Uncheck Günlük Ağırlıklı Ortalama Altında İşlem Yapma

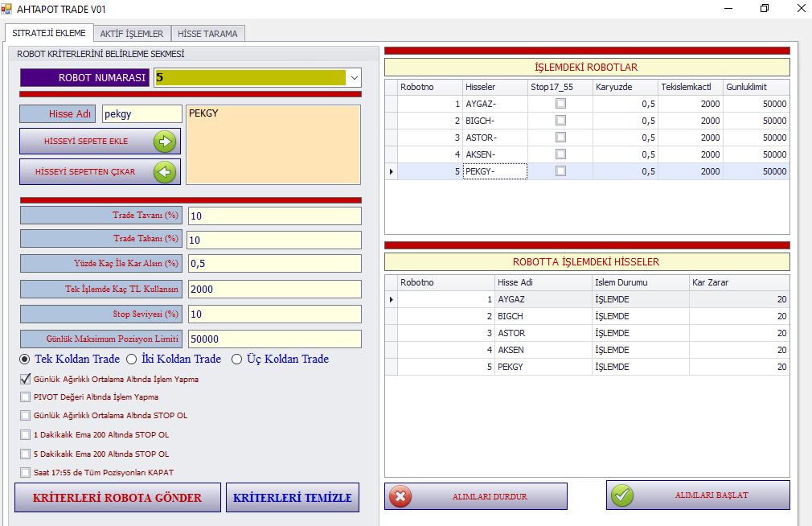point(26,380)
